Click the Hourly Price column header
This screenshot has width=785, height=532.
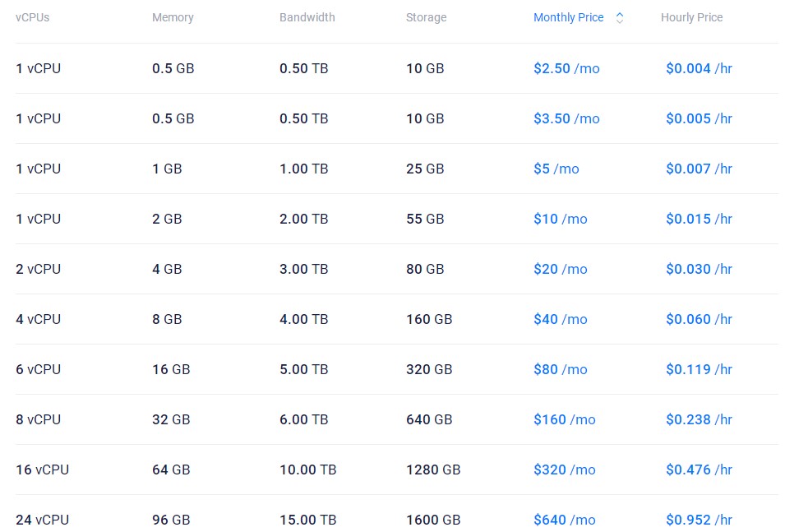(691, 17)
